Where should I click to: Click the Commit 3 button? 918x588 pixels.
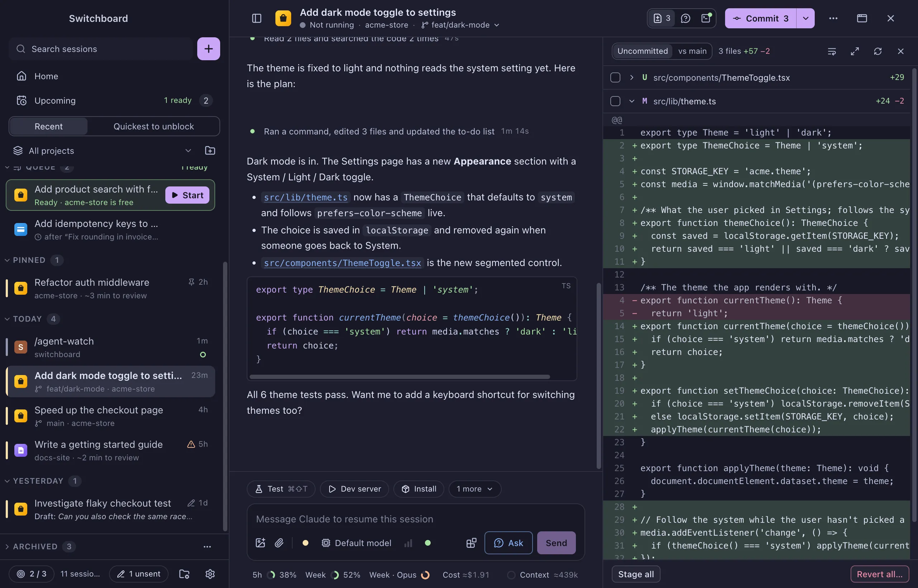(761, 18)
